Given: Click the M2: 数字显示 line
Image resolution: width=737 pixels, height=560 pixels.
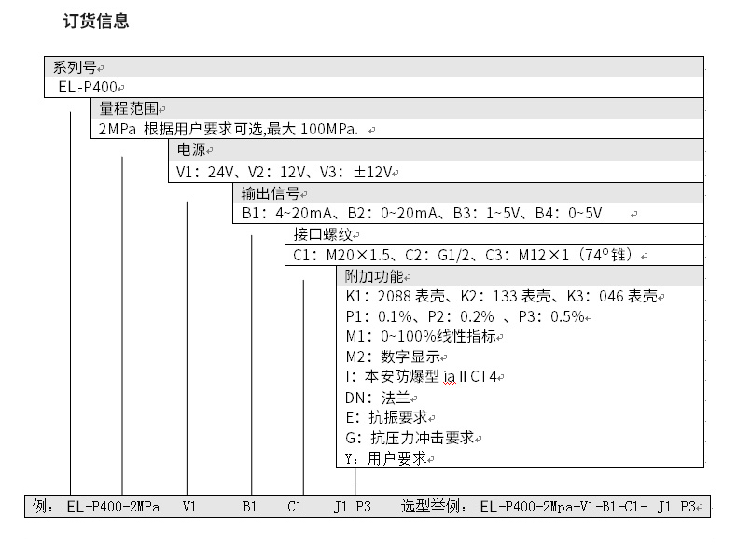Looking at the screenshot, I should point(393,357).
